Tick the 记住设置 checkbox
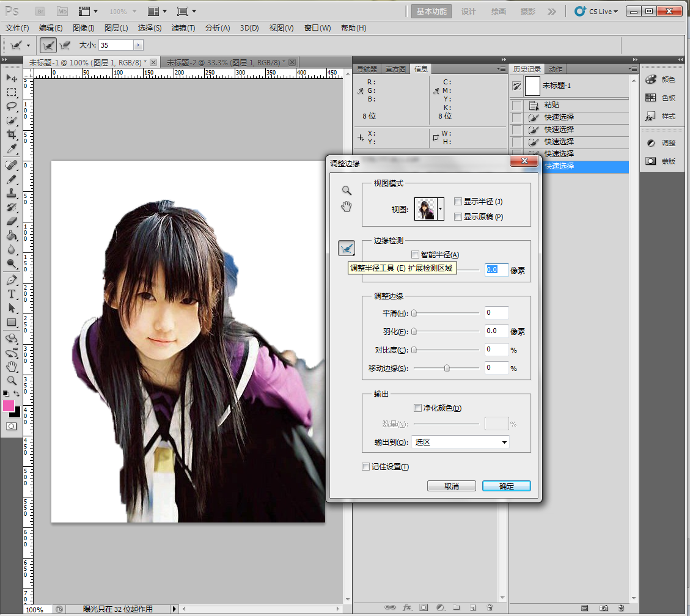This screenshot has width=690, height=616. click(x=365, y=466)
